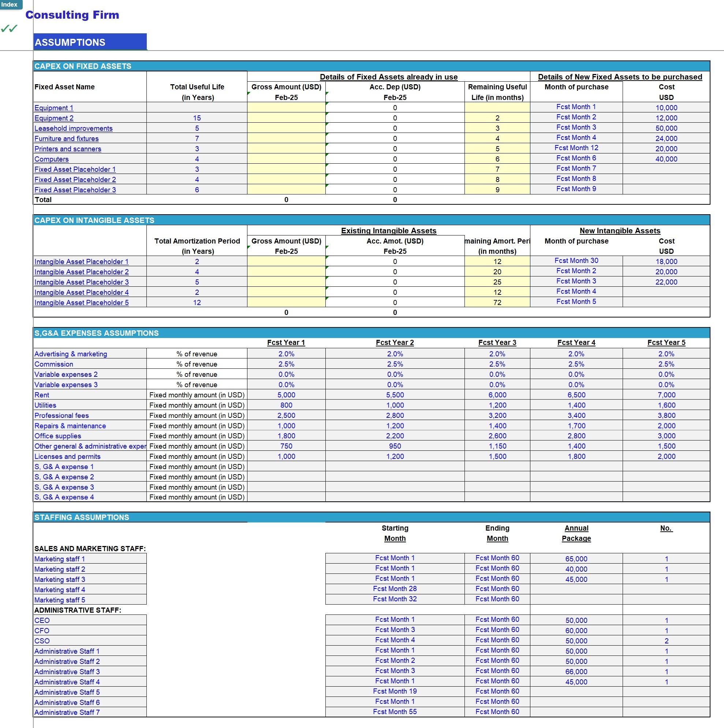This screenshot has width=724, height=728.
Task: Open the Intangible Asset Placeholder 4 link
Action: [x=81, y=292]
